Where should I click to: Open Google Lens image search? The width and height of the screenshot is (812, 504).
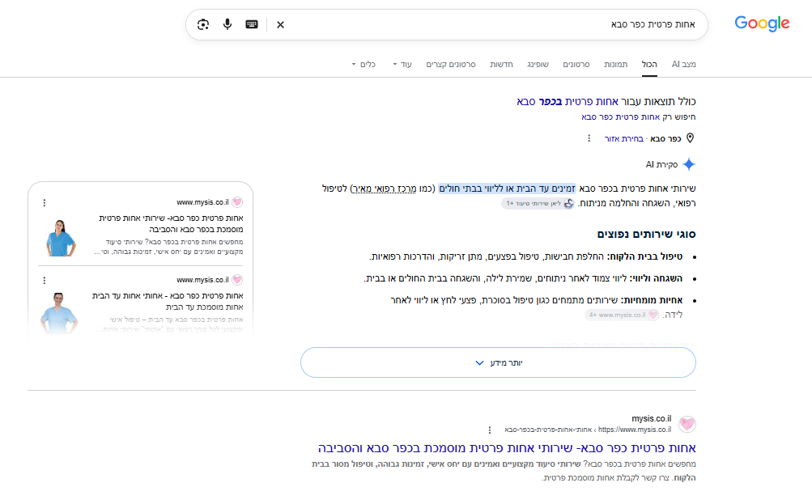(x=203, y=24)
